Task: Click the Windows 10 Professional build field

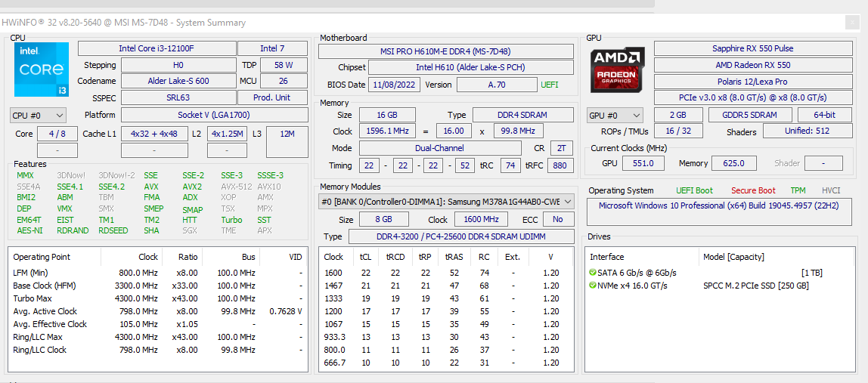Action: pos(719,212)
